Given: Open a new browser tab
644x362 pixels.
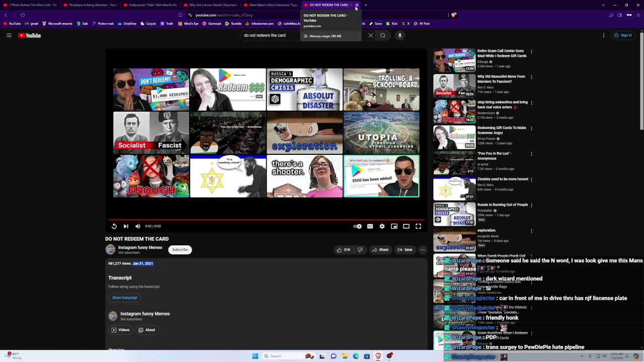Looking at the screenshot, I should coord(366,5).
